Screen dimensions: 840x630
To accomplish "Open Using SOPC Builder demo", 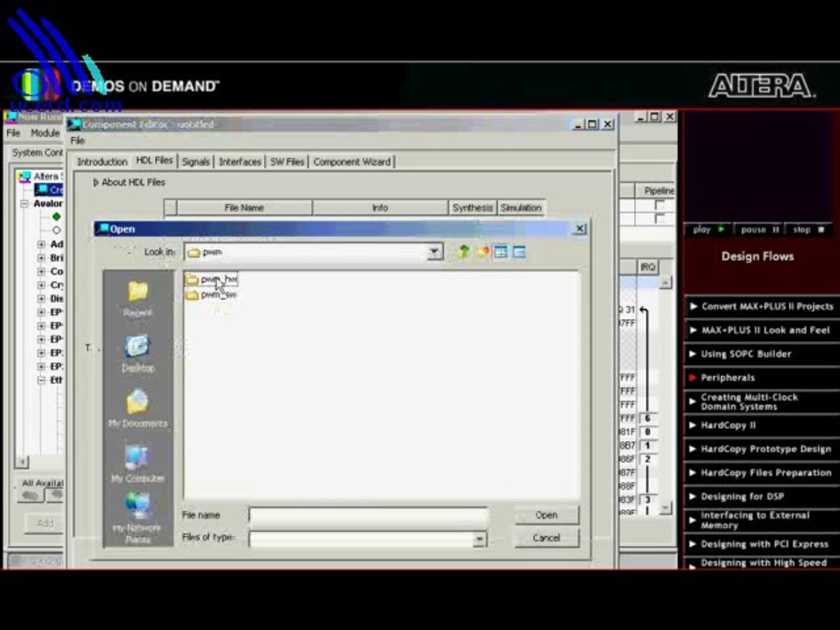I will coord(762,354).
